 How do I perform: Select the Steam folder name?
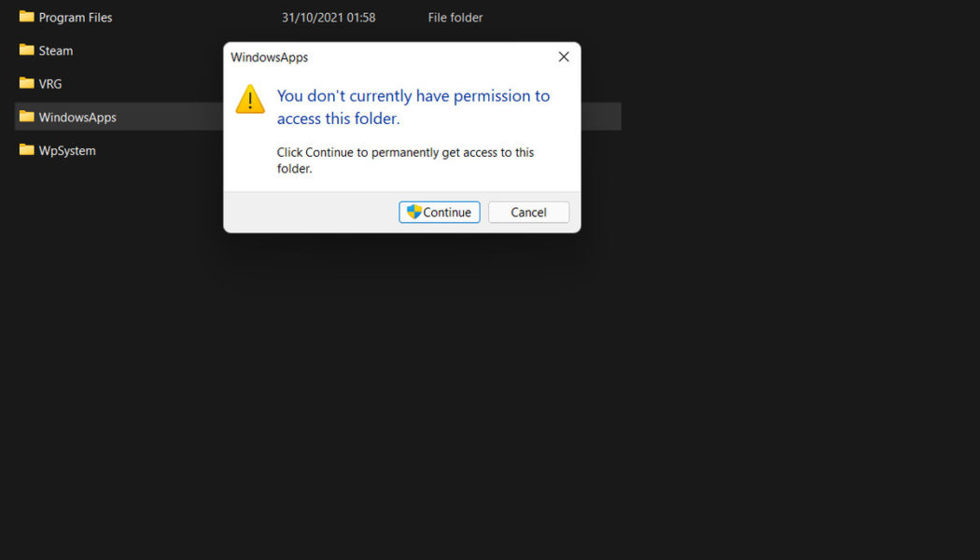(55, 51)
